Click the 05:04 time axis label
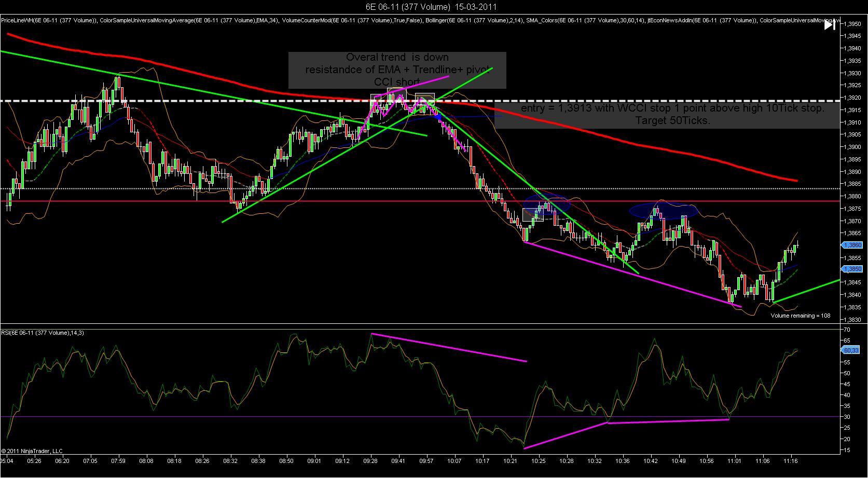 click(7, 460)
